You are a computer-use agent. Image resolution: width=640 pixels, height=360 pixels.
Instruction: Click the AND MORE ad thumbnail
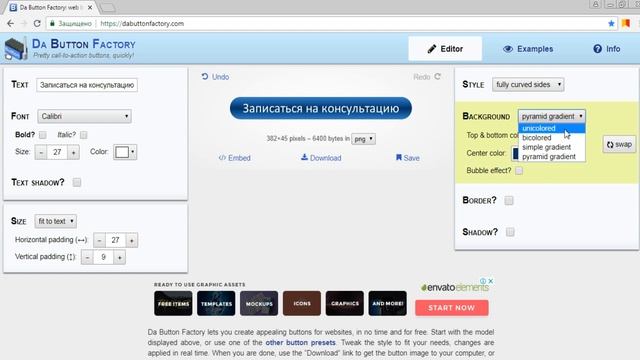click(387, 303)
